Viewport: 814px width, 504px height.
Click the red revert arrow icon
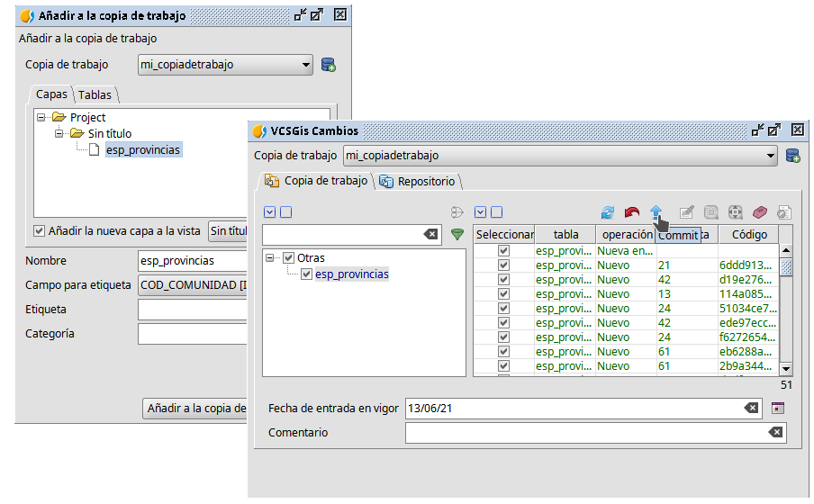(x=632, y=212)
